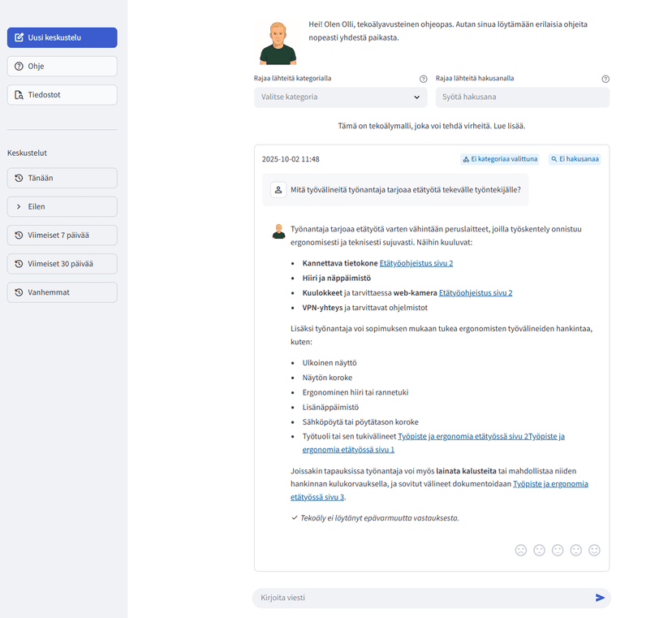The image size is (672, 618).
Task: Open the help tooltip beside Rajaa lähteitä hakusanalla
Action: coord(605,79)
